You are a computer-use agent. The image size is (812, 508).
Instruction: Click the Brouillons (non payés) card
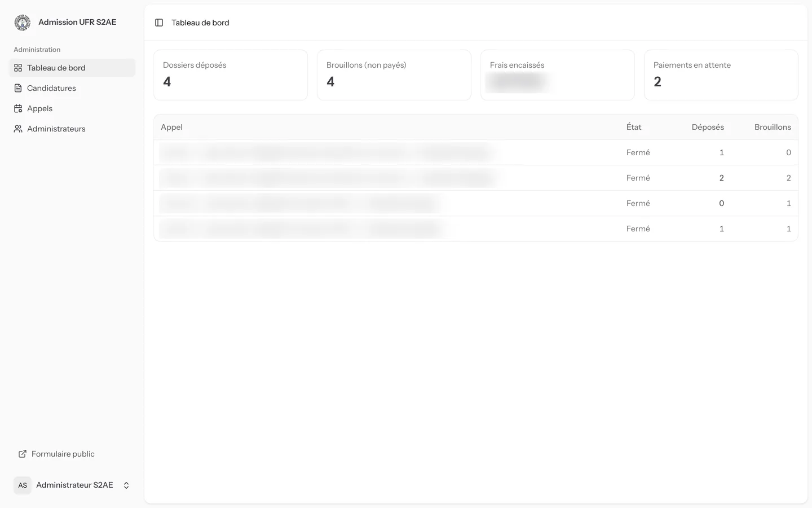pos(394,75)
